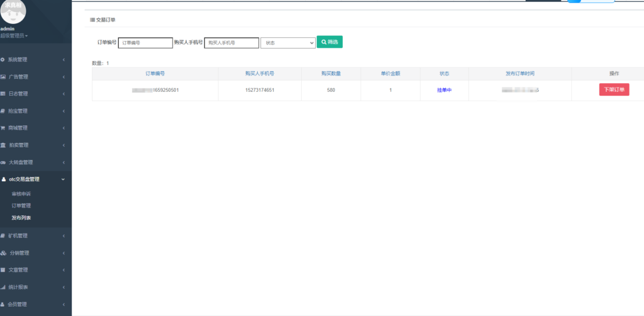Click the icon beside 日志管理
Viewport: 644px width, 316px height.
pos(3,94)
